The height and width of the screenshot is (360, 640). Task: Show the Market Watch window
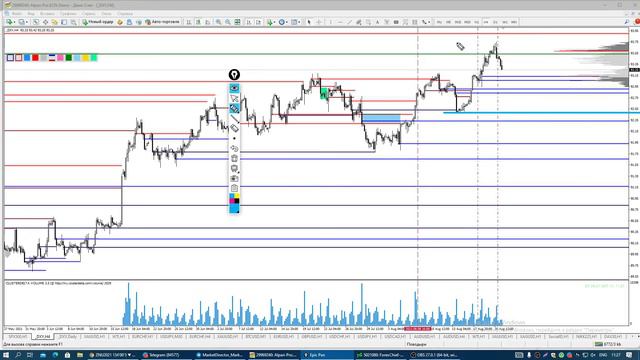click(36, 22)
